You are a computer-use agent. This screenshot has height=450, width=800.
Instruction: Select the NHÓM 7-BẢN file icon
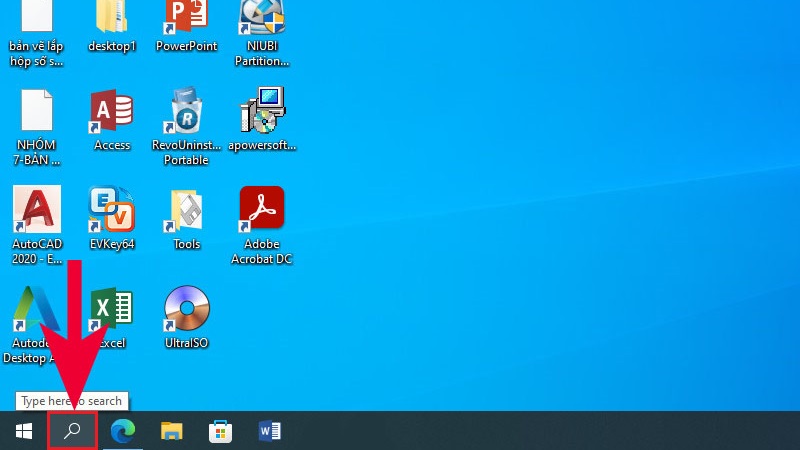[37, 110]
